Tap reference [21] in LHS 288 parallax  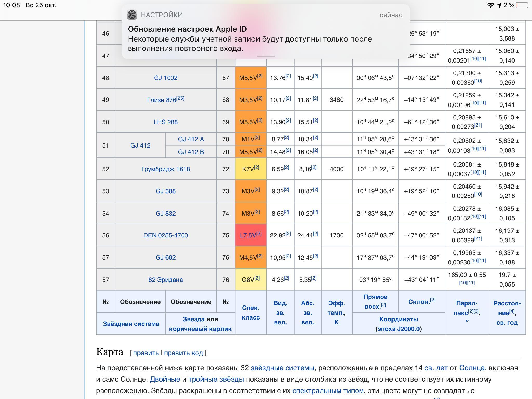click(x=478, y=125)
